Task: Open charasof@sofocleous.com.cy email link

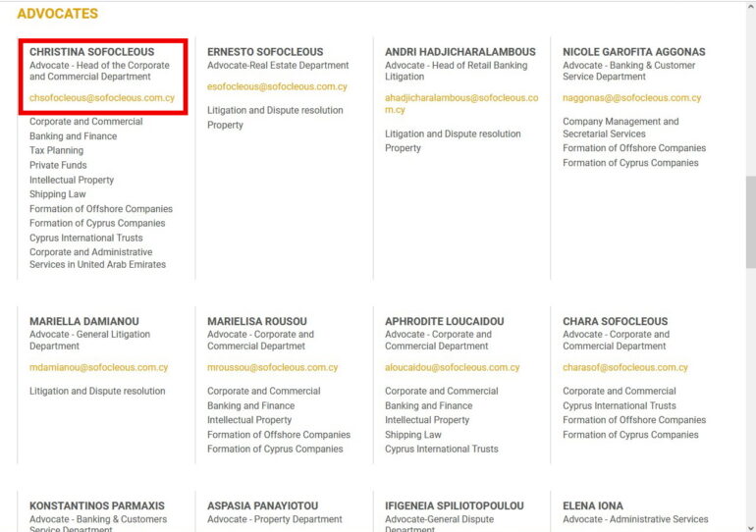Action: (625, 367)
